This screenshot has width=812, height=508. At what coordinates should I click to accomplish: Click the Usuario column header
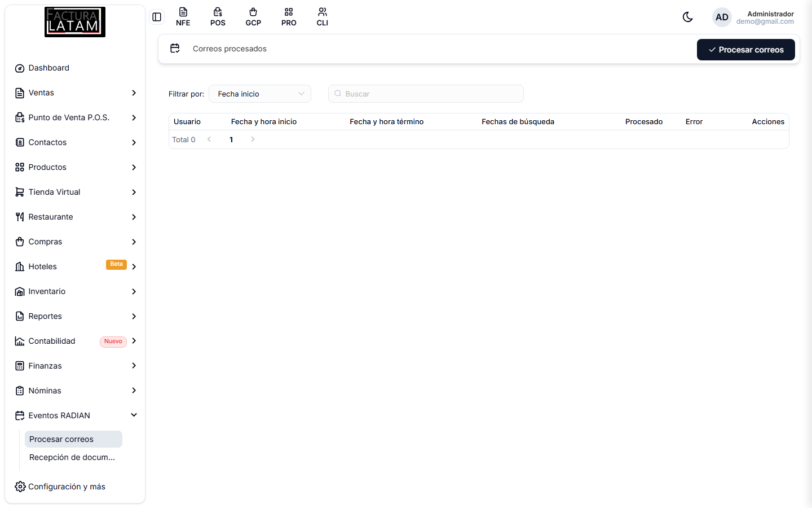pos(187,121)
